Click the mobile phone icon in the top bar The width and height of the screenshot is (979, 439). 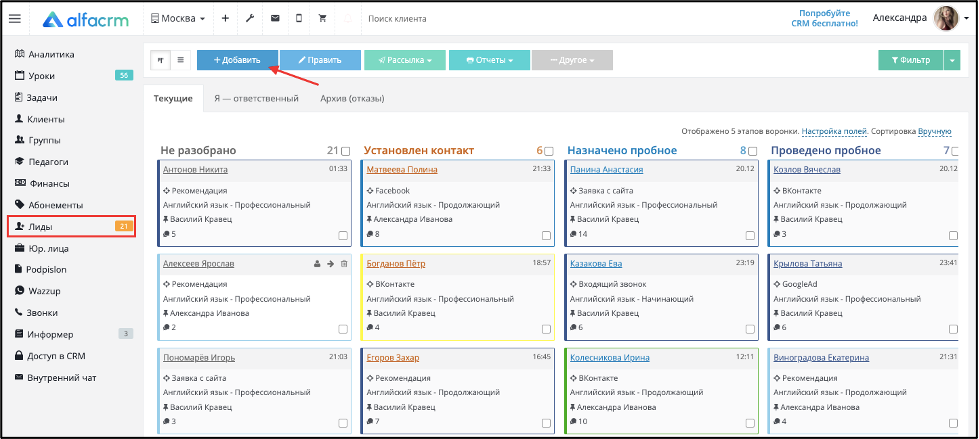tap(299, 19)
